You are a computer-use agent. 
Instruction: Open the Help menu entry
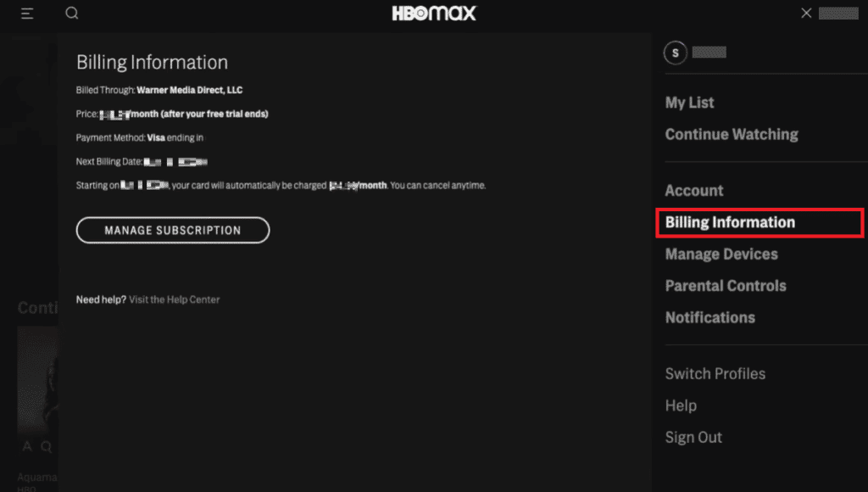coord(681,405)
